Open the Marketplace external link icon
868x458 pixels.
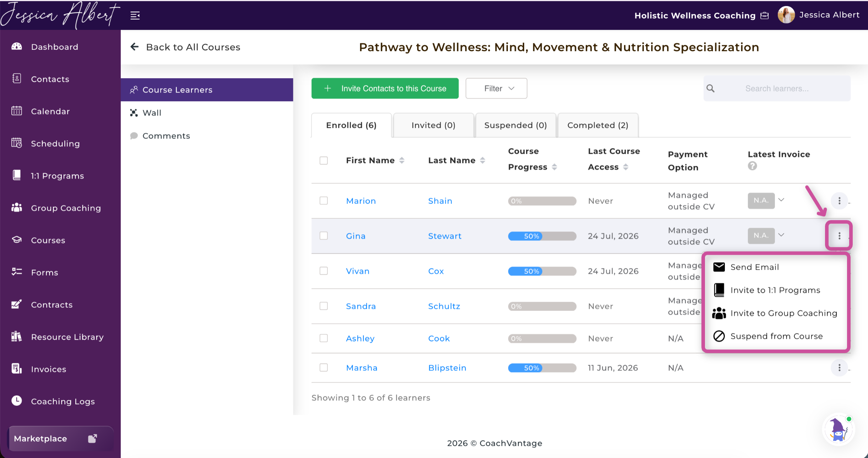[92, 438]
